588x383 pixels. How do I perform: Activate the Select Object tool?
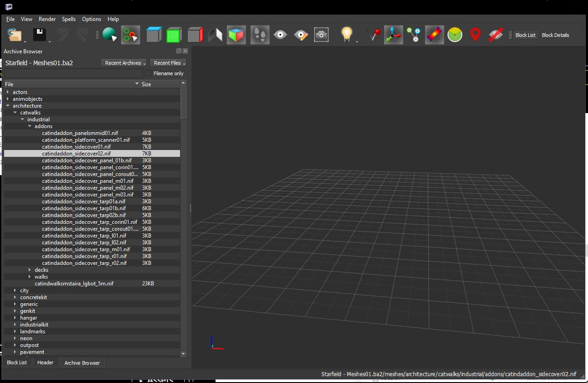point(110,35)
